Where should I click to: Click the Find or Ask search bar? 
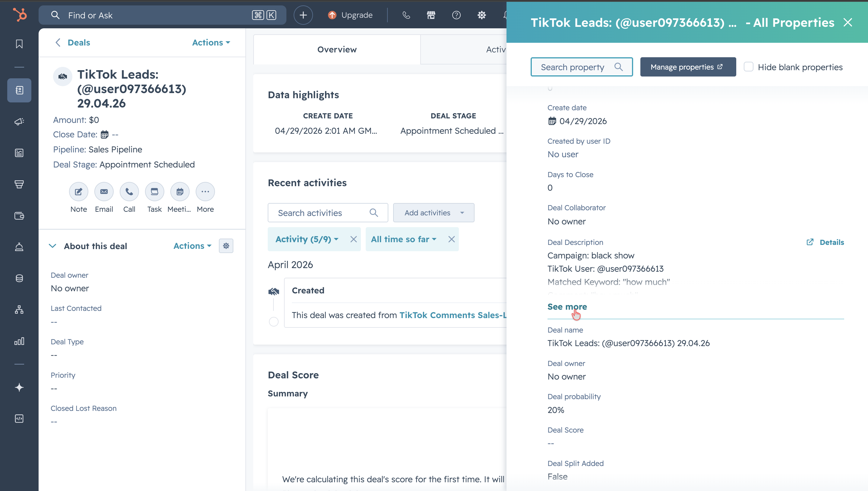[x=162, y=15]
